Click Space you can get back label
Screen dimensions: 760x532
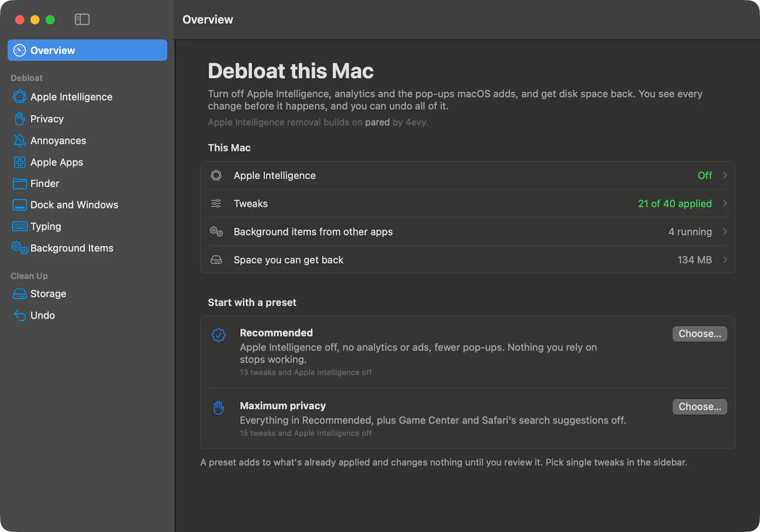tap(288, 260)
